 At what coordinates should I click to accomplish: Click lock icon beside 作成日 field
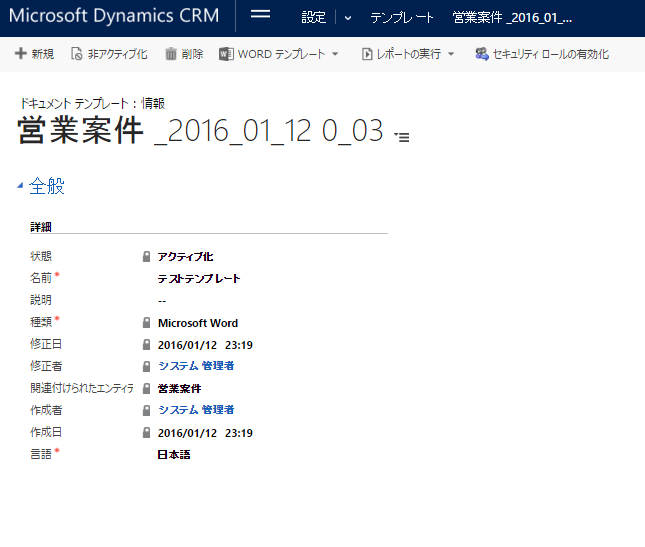(146, 432)
